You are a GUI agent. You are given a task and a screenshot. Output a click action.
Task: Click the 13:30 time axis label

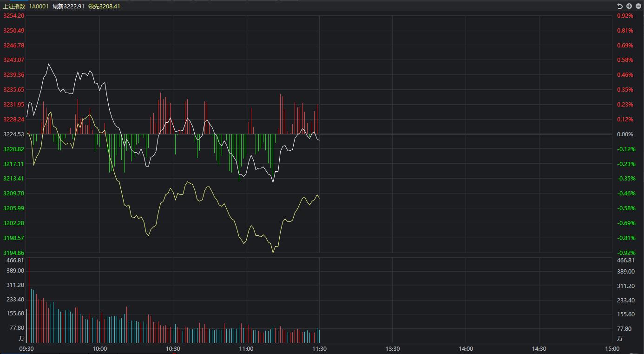pos(393,349)
